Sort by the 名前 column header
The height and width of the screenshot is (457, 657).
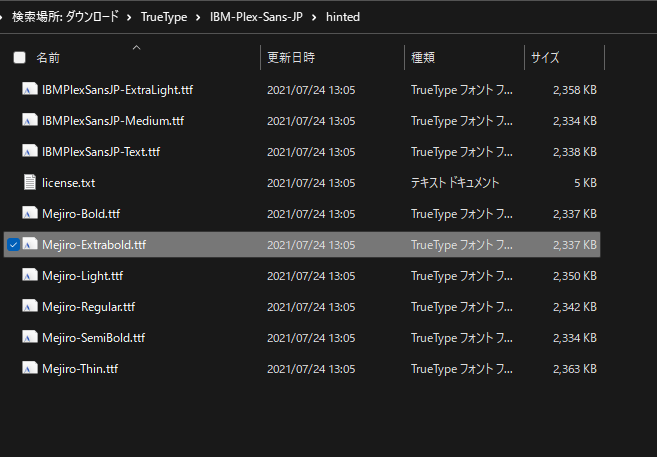tap(48, 57)
